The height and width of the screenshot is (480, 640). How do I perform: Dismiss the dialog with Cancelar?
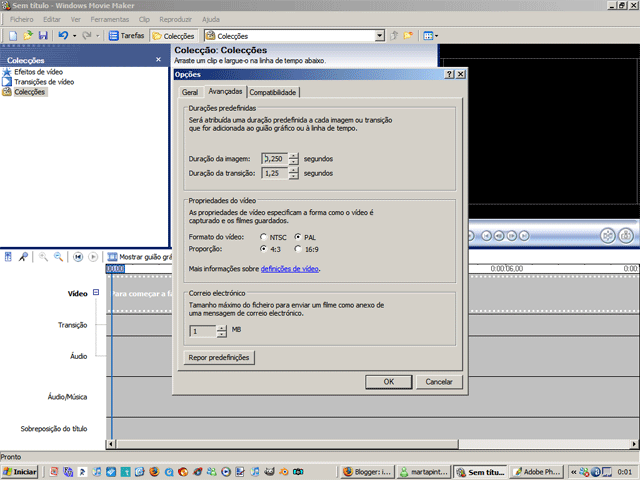pos(439,382)
